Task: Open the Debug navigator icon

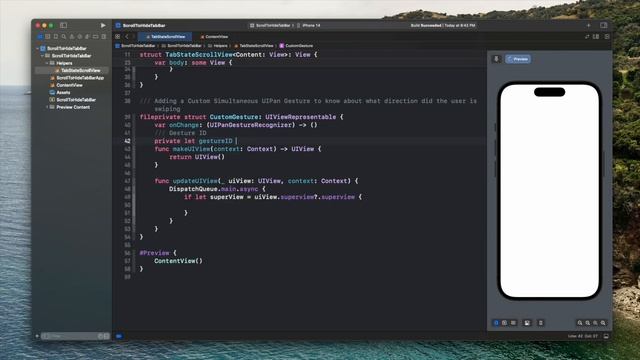Action: [x=87, y=37]
